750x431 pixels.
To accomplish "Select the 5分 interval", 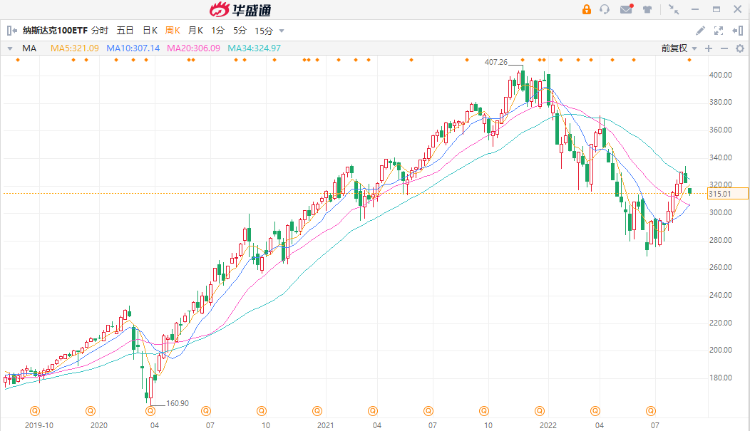I will coord(240,31).
